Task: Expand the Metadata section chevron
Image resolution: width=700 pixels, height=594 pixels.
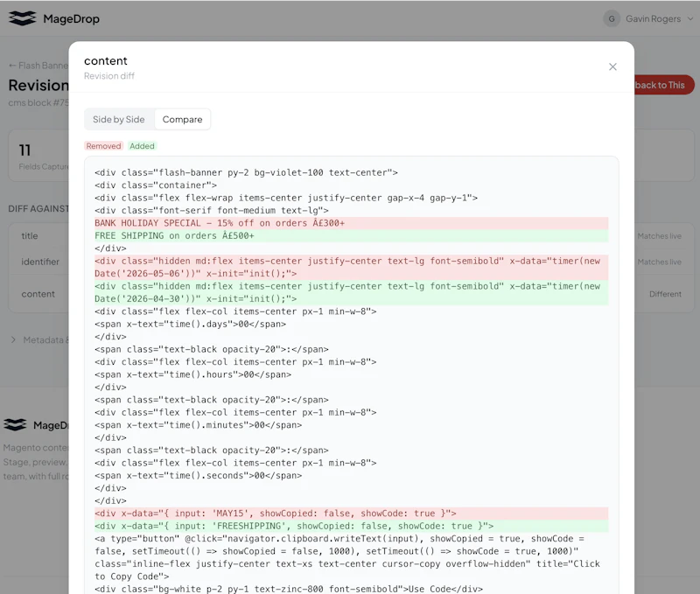Action: coord(13,340)
